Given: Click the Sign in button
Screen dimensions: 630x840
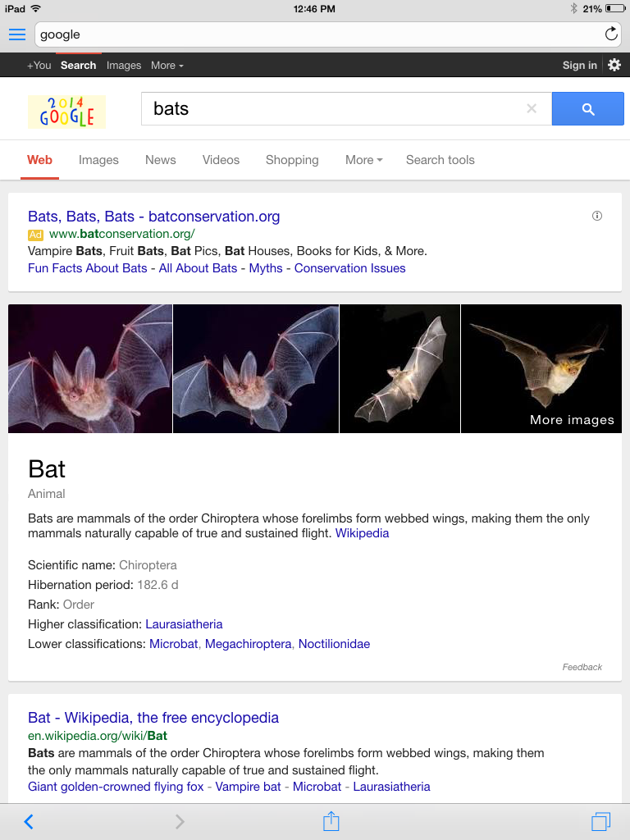Looking at the screenshot, I should coord(579,66).
